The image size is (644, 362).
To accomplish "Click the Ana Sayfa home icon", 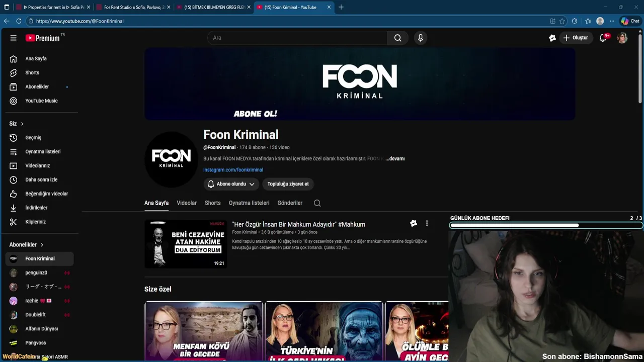I will coord(14,59).
